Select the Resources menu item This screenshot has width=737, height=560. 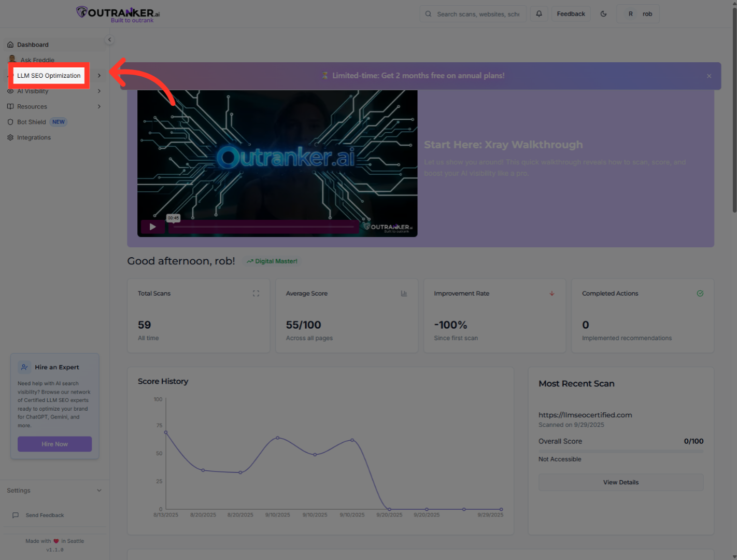click(32, 106)
